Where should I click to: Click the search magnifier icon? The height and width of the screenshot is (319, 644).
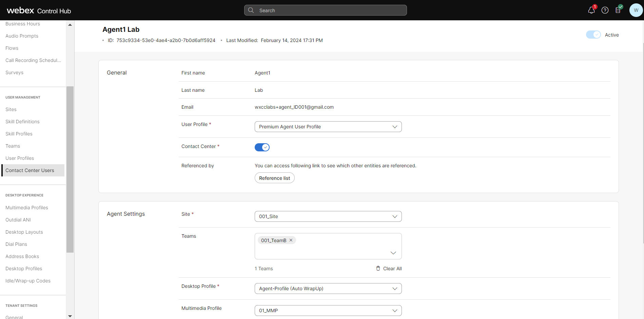point(251,10)
